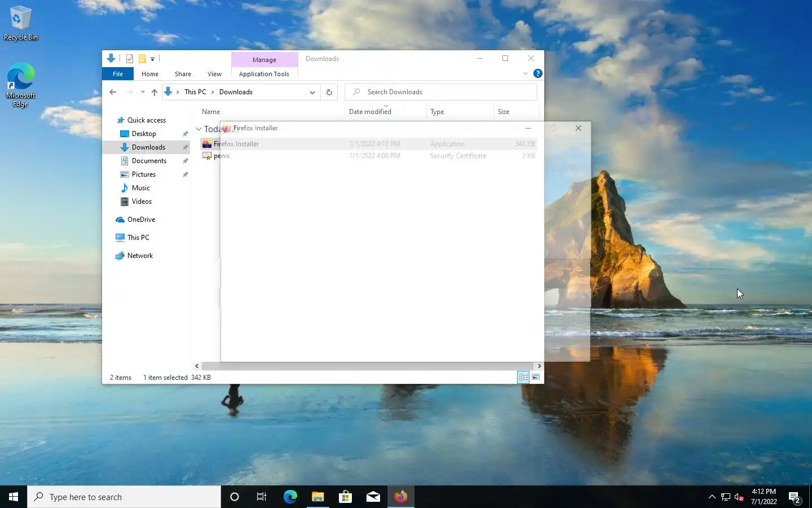
Task: Click the horizontal scrollbar right arrow
Action: point(539,366)
